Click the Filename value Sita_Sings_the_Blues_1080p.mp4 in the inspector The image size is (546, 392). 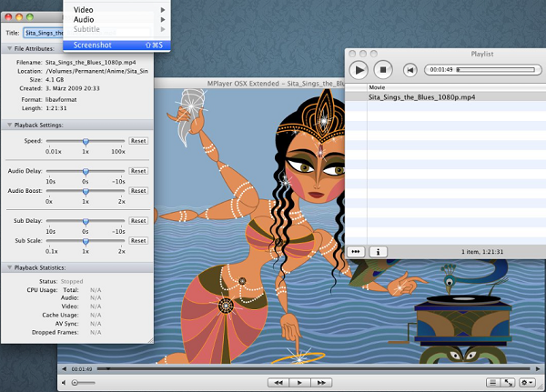pyautogui.click(x=90, y=63)
